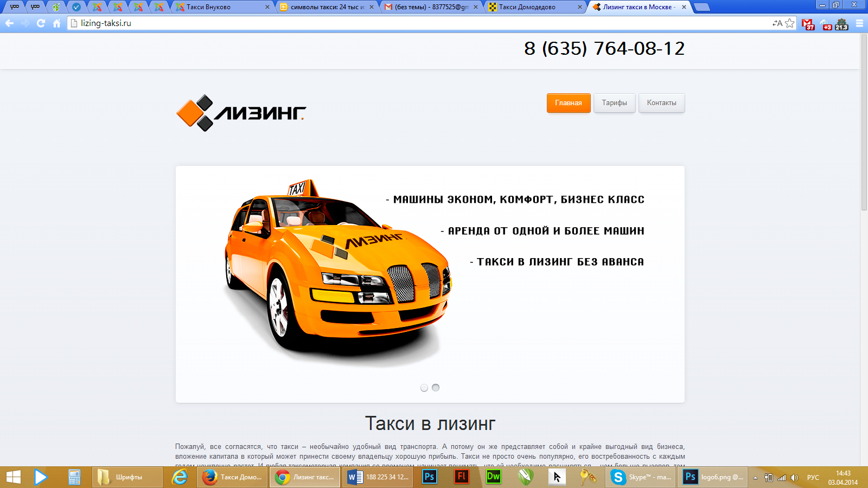Screen dimensions: 868x488
Task: Click the Главная navigation button
Action: 569,103
